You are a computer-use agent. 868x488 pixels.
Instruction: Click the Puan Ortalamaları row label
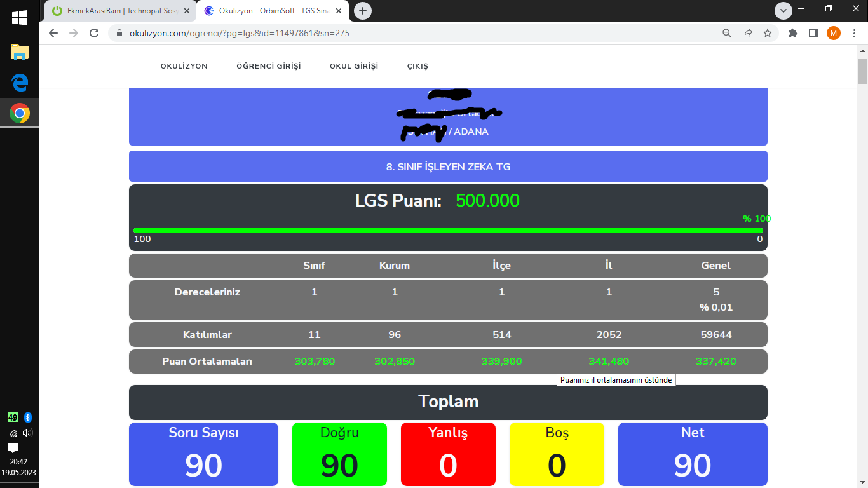[207, 362]
